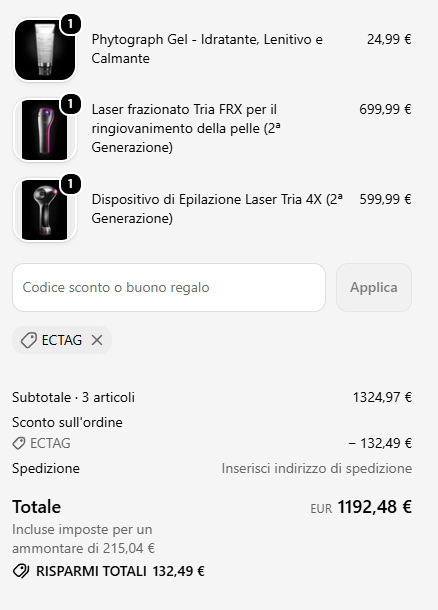Click the tag icon beside Sconto ECTAG line

click(x=19, y=443)
